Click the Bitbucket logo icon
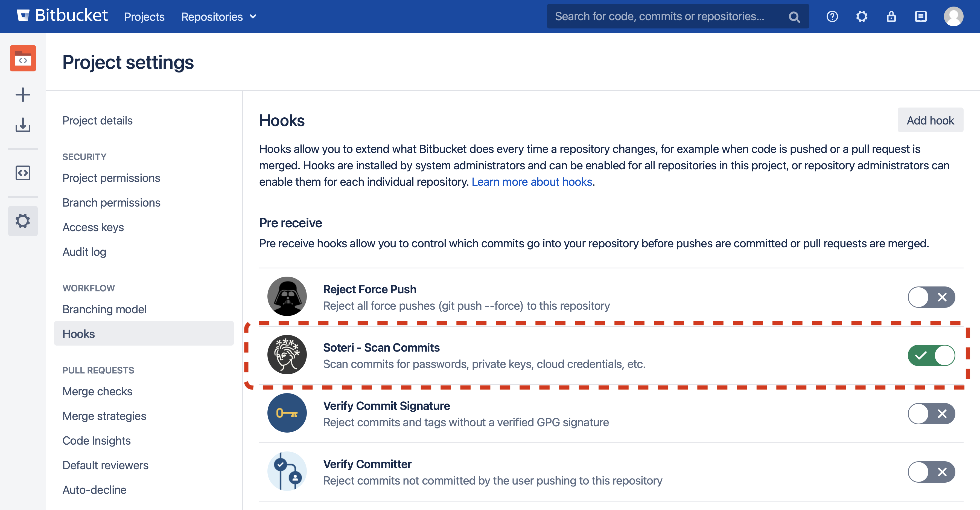The width and height of the screenshot is (980, 510). (23, 16)
